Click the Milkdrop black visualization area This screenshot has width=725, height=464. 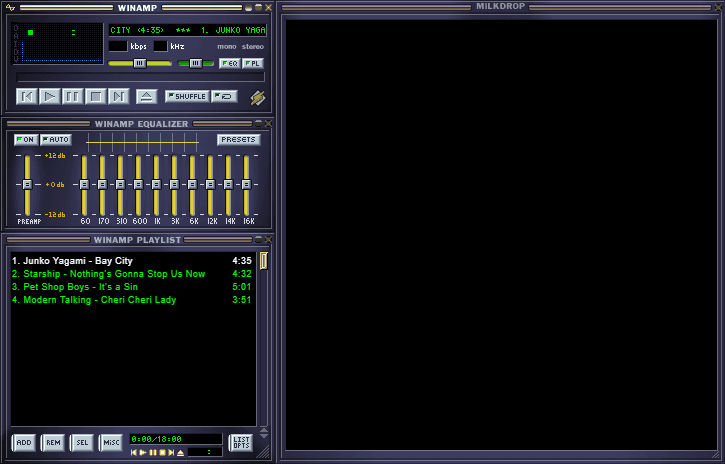501,234
